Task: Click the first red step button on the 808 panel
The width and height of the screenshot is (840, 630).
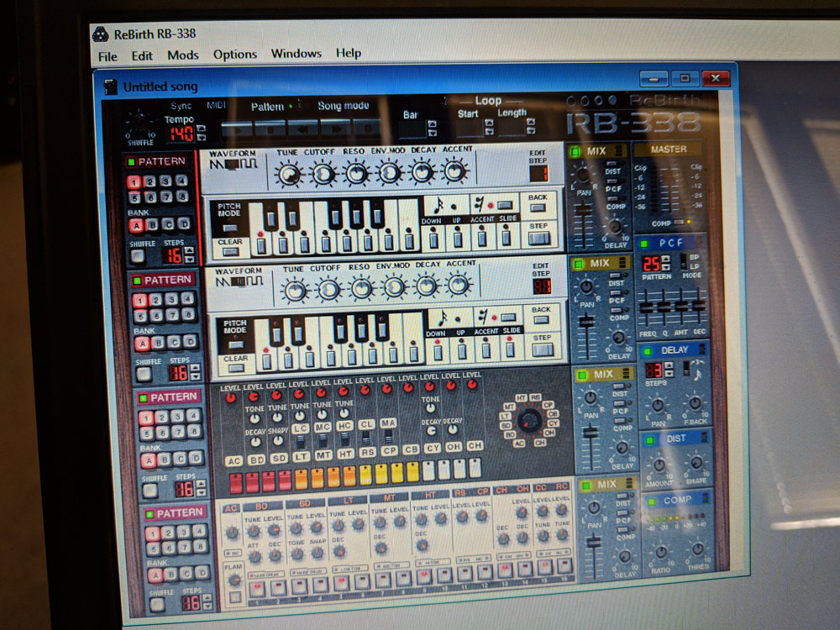Action: (x=236, y=483)
